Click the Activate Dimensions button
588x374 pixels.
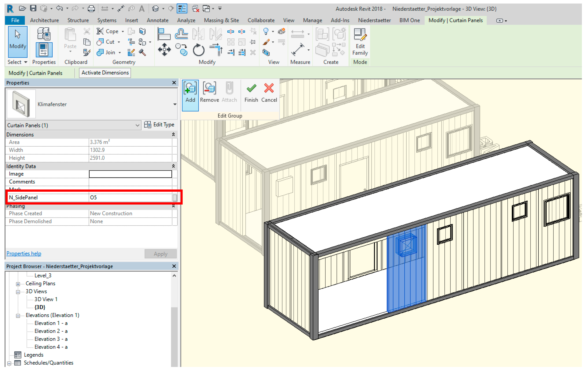(x=105, y=73)
